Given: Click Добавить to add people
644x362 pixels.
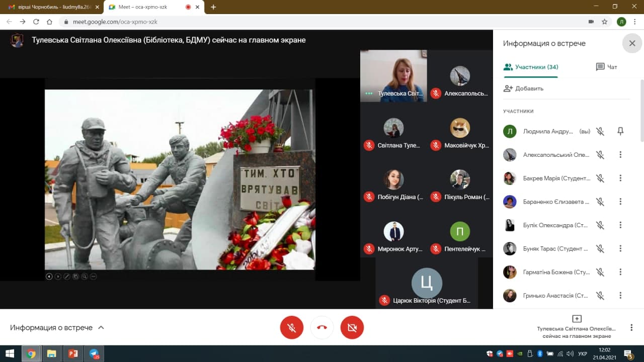Looking at the screenshot, I should coord(524,88).
